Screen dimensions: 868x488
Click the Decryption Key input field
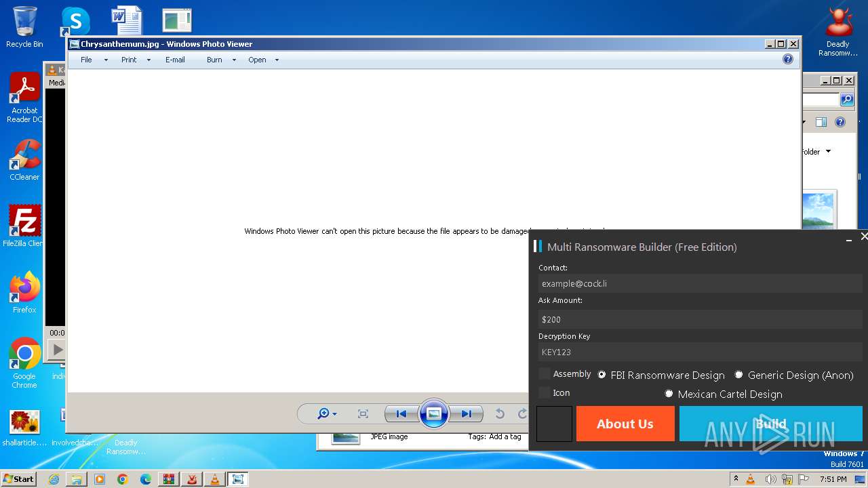click(x=700, y=352)
